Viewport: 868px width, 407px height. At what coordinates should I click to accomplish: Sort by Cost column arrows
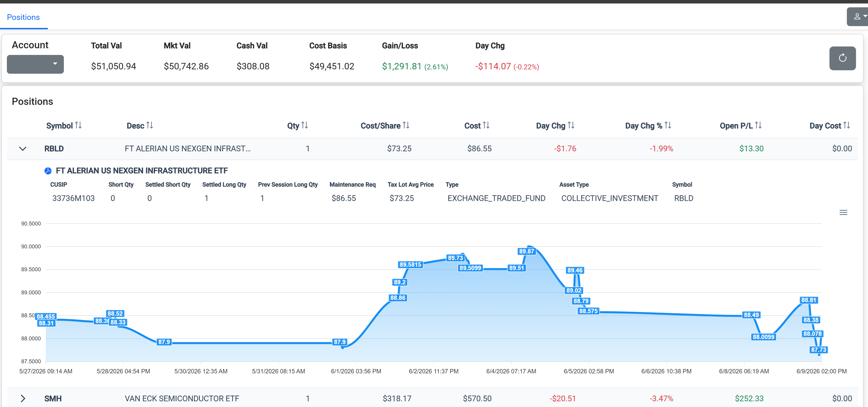[x=486, y=125]
